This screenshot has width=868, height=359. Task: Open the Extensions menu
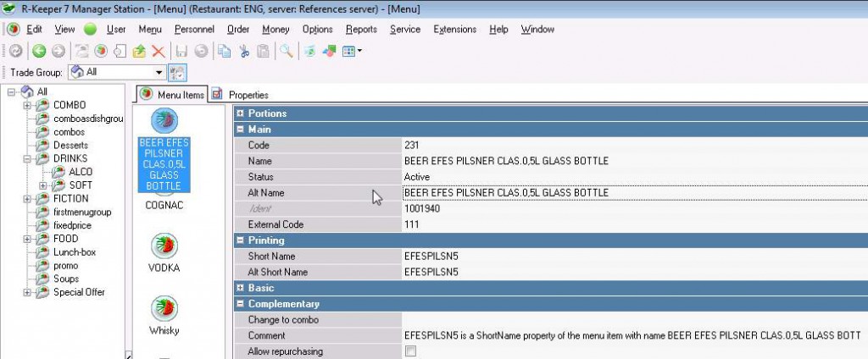pos(455,30)
